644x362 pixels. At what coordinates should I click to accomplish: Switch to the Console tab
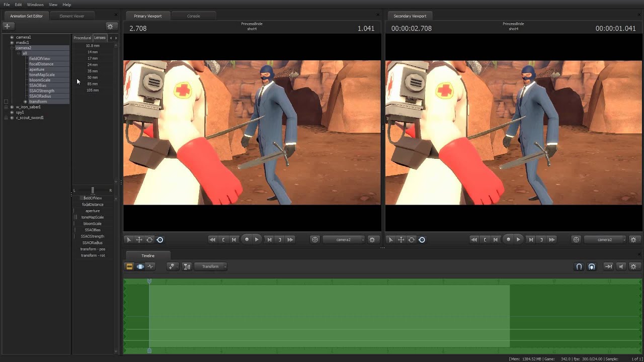[x=194, y=16]
